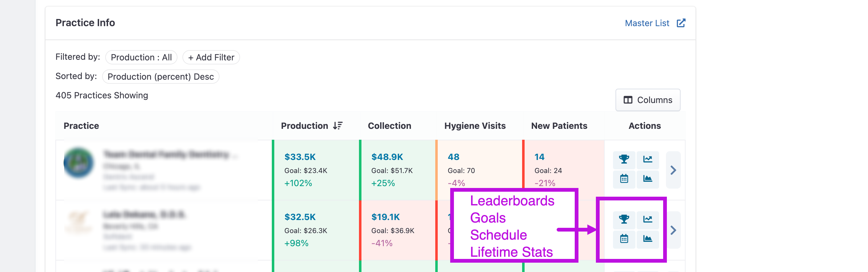Open the Master List link

tap(647, 23)
